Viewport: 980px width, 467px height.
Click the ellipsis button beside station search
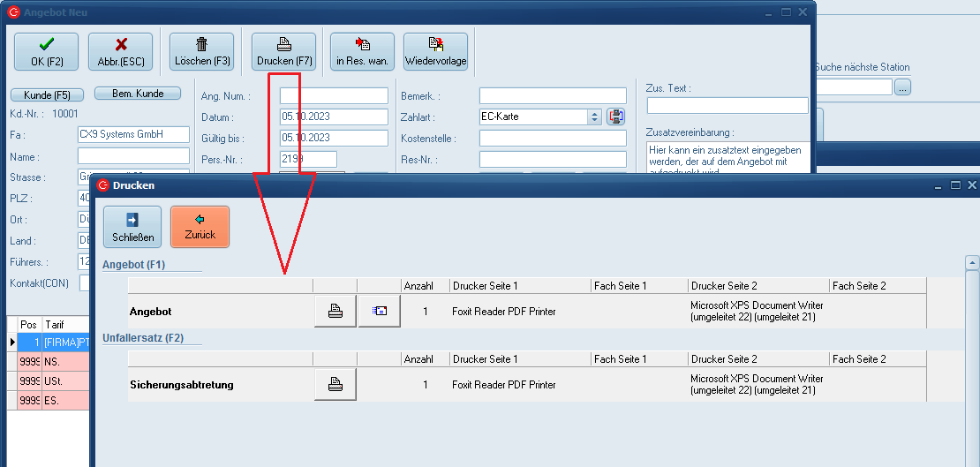(x=902, y=87)
